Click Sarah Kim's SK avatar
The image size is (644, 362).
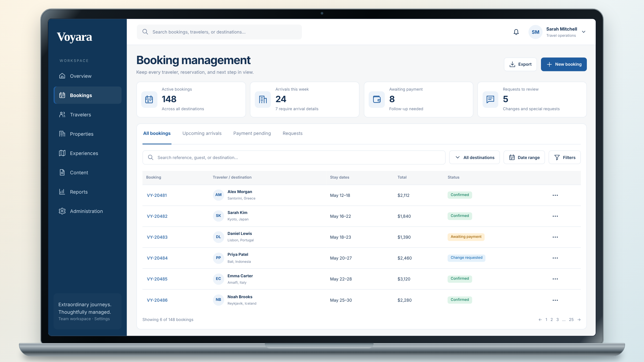tap(218, 216)
